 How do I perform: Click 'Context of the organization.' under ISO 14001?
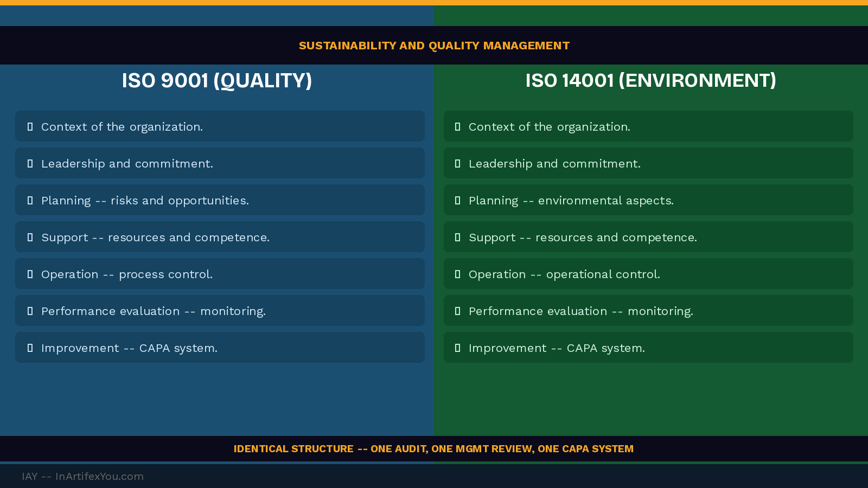pos(648,126)
